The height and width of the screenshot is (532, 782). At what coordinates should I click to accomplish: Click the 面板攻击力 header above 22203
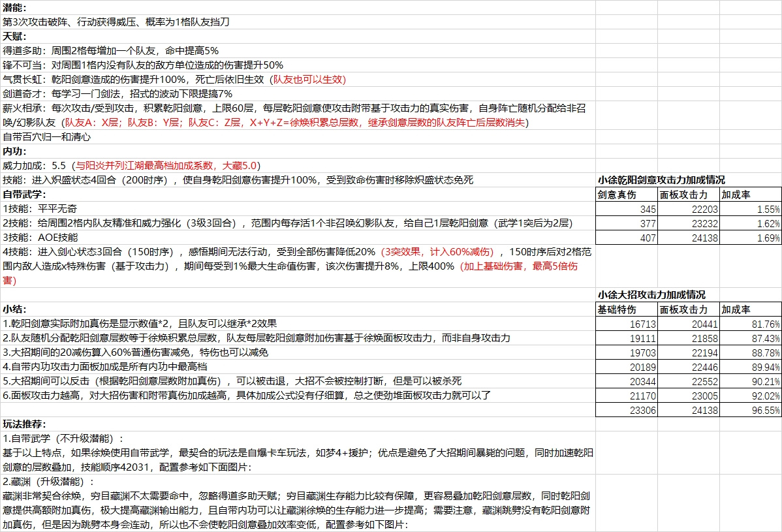tap(689, 195)
